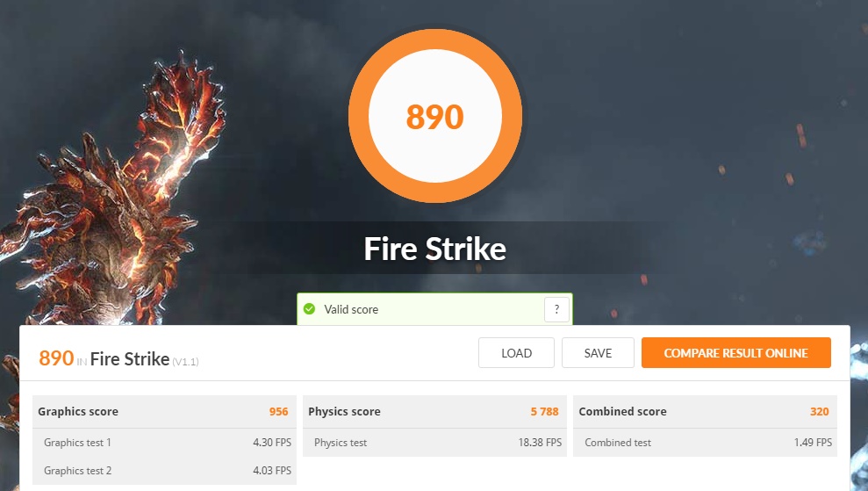Click the Fire Strike title banner

click(x=435, y=249)
